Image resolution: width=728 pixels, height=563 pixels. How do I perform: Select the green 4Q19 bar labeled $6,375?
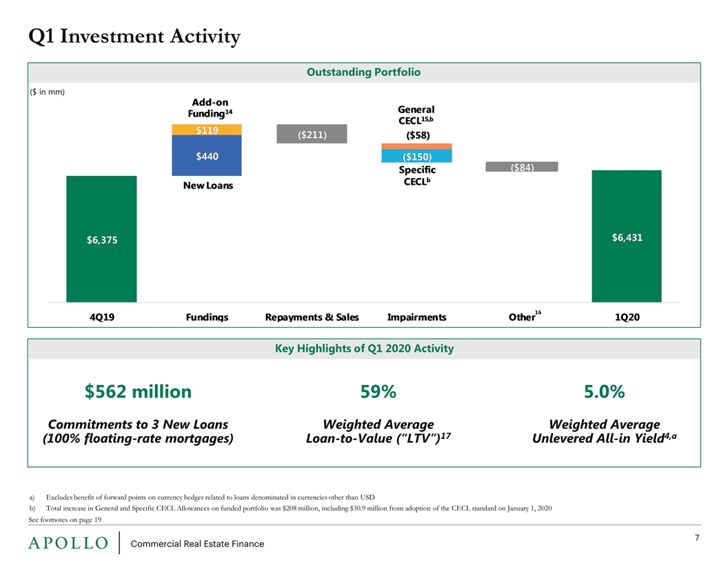click(x=101, y=239)
